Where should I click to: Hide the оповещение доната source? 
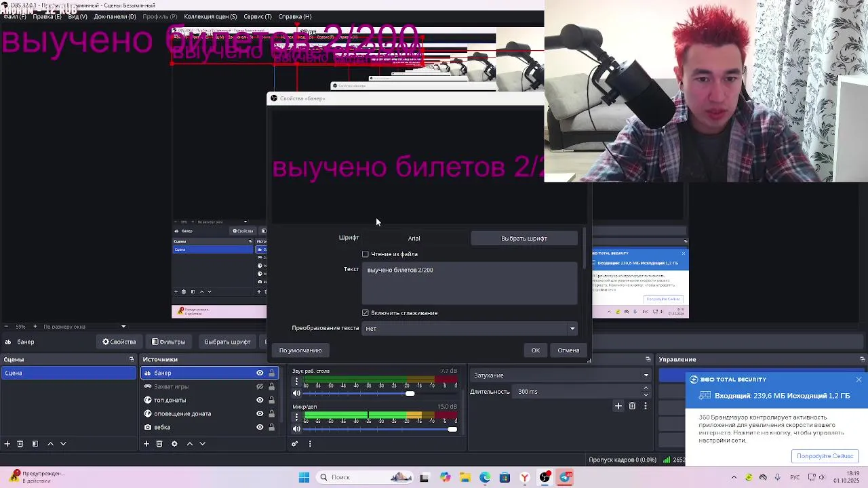(x=260, y=413)
